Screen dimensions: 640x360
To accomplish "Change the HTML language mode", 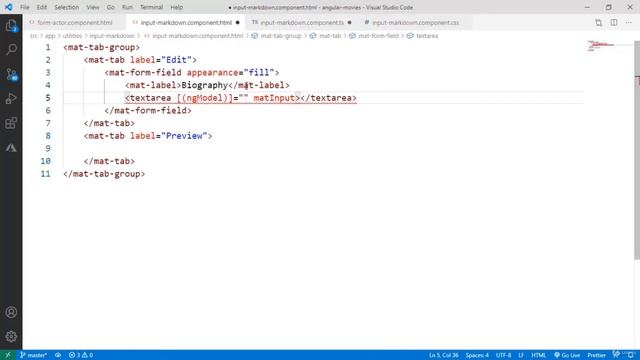I will pos(538,355).
